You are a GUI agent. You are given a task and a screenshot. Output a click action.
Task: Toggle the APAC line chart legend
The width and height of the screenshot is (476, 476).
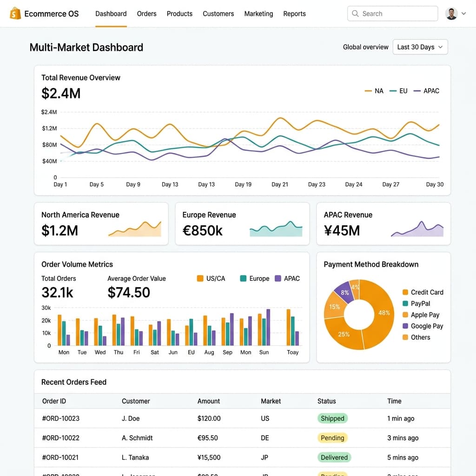tap(426, 91)
